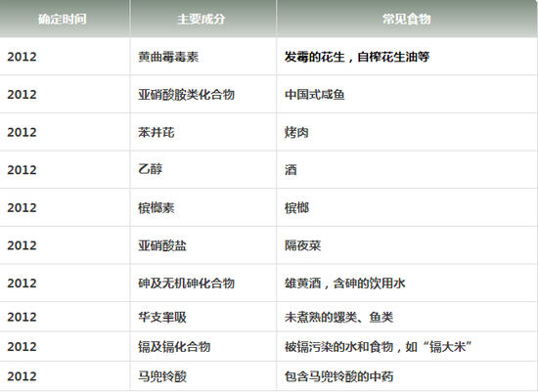Click the 隔夜菜 cell
Image resolution: width=538 pixels, height=392 pixels.
tap(407, 245)
